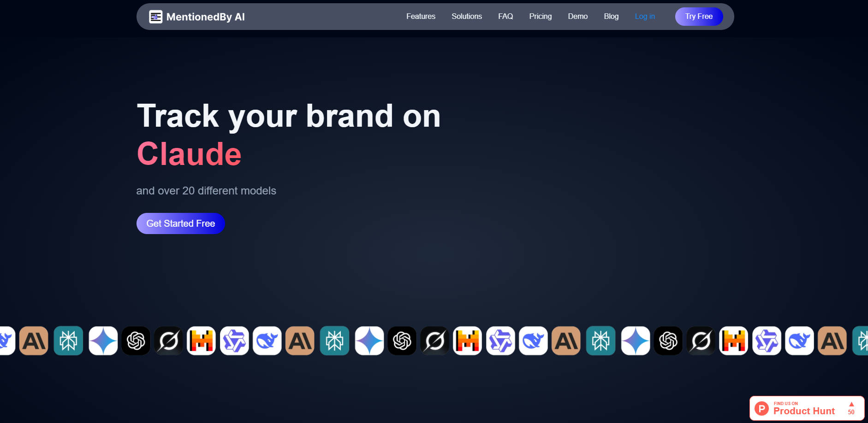Screen dimensions: 868x423
Task: Click the MentionedBy AI logo in the navbar
Action: point(197,16)
